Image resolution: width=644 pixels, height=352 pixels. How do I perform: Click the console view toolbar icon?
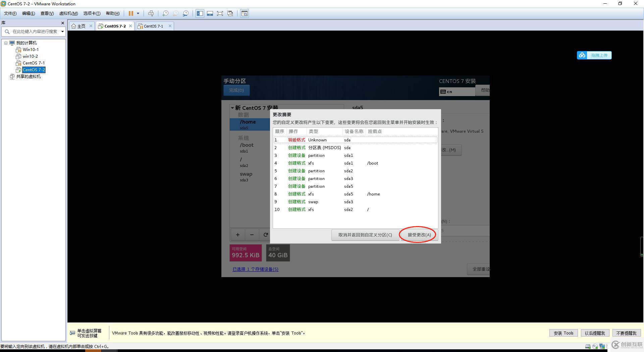pos(245,13)
